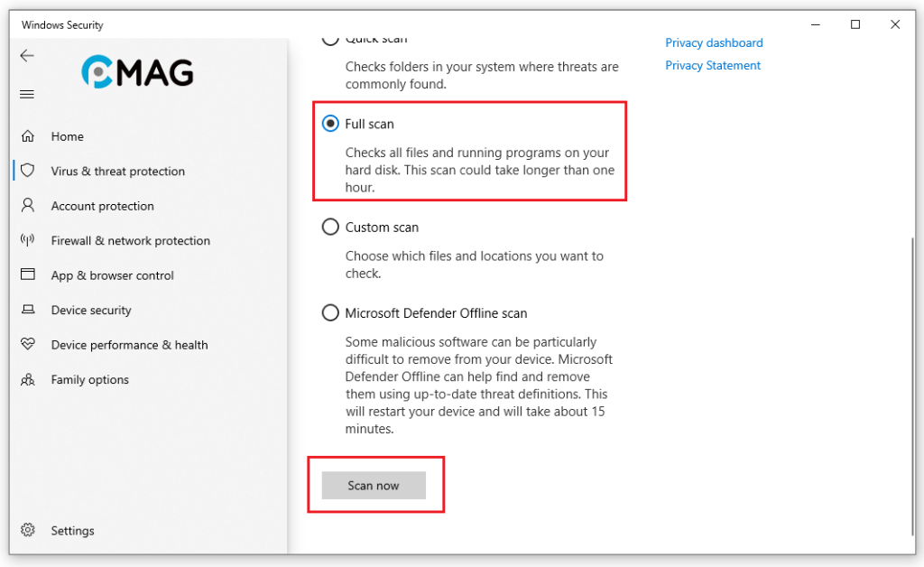Image resolution: width=924 pixels, height=567 pixels.
Task: Click the App & browser control window icon
Action: click(x=28, y=275)
